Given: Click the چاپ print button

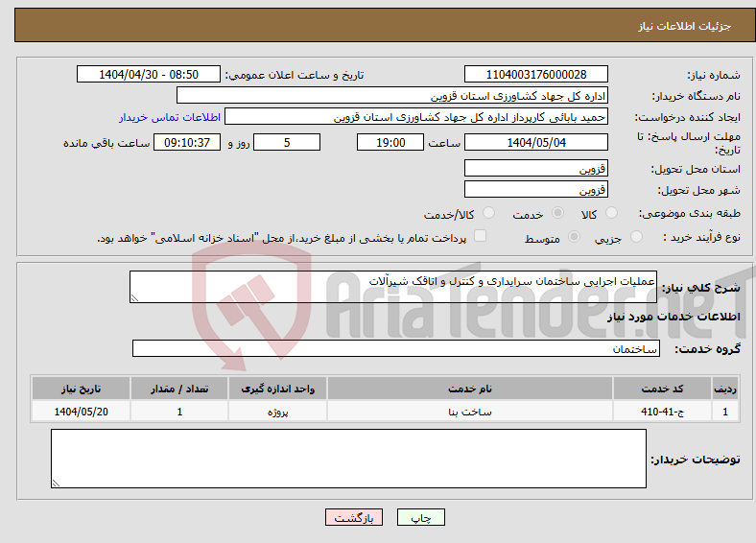Looking at the screenshot, I should [x=420, y=517].
